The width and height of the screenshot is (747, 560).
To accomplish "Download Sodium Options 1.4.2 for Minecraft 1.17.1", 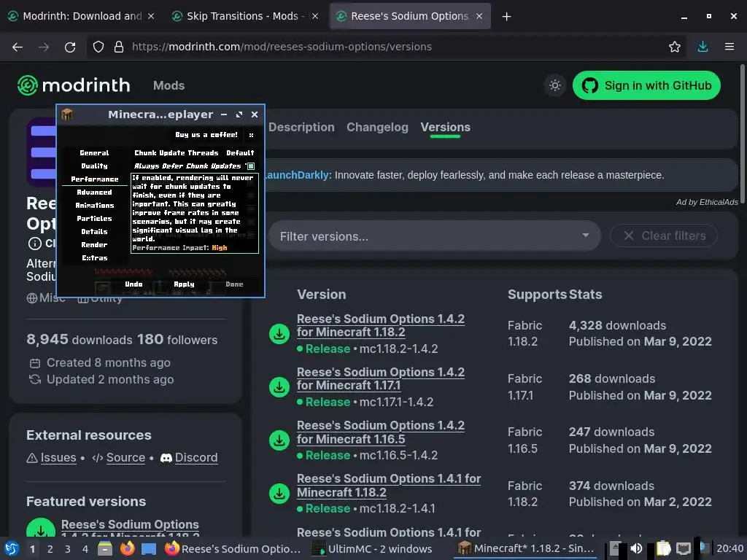I will (x=279, y=387).
